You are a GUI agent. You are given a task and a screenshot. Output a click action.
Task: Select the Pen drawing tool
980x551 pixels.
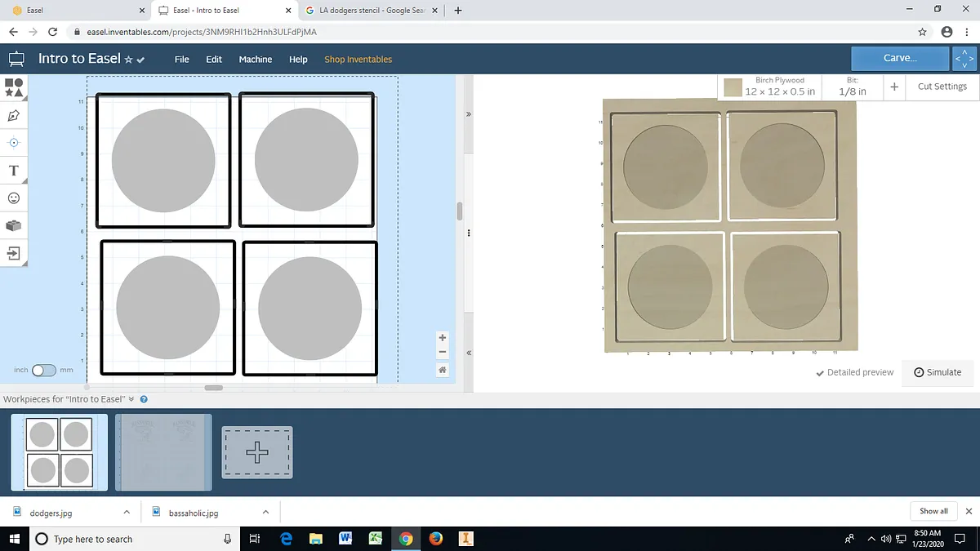pyautogui.click(x=14, y=115)
